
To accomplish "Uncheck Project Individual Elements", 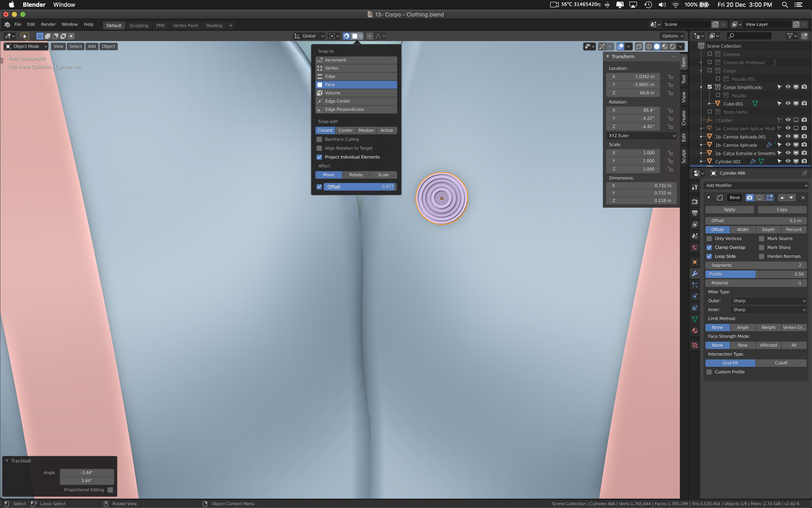I will click(319, 157).
